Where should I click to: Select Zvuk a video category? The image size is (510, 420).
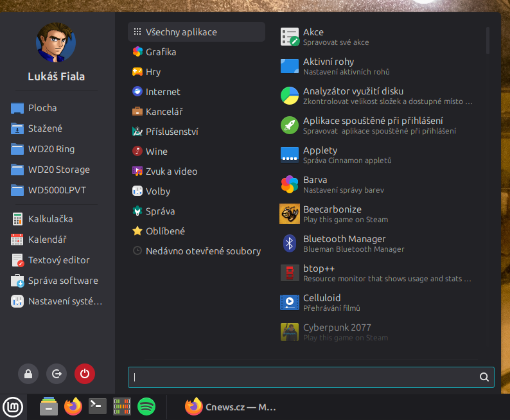[x=197, y=171]
